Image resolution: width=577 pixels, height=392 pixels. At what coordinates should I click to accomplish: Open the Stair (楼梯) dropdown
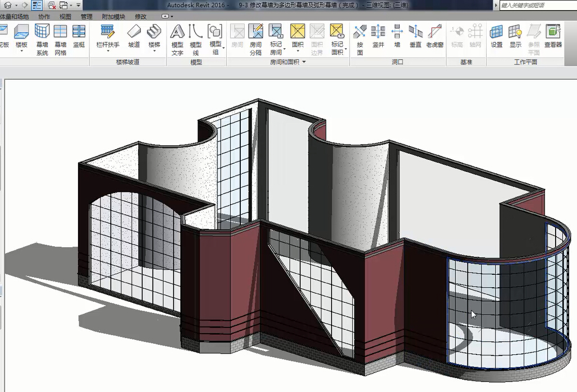(154, 51)
